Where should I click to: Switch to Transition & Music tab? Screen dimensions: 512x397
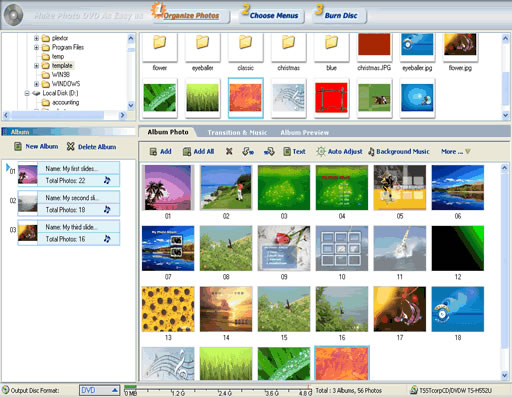237,133
